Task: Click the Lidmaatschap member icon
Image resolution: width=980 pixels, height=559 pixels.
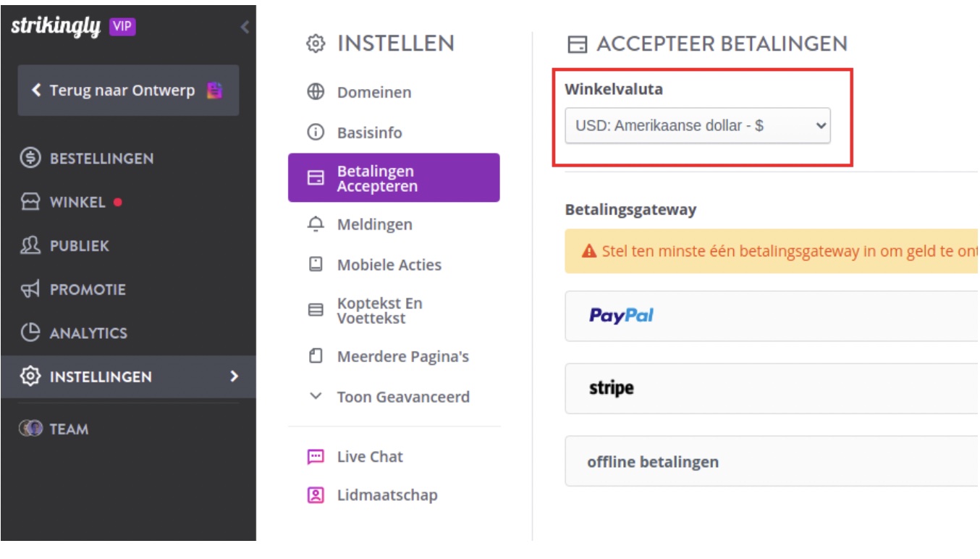Action: pos(316,495)
